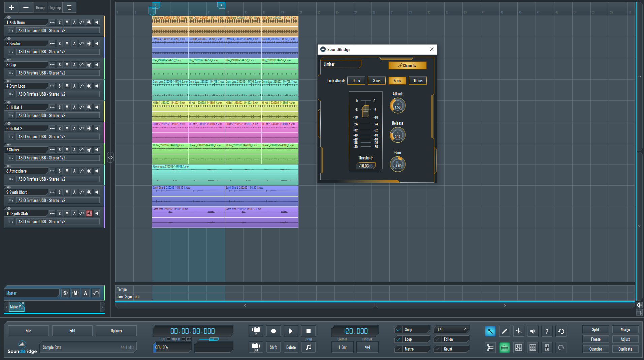Open the Options menu
This screenshot has height=360, width=644.
(116, 331)
